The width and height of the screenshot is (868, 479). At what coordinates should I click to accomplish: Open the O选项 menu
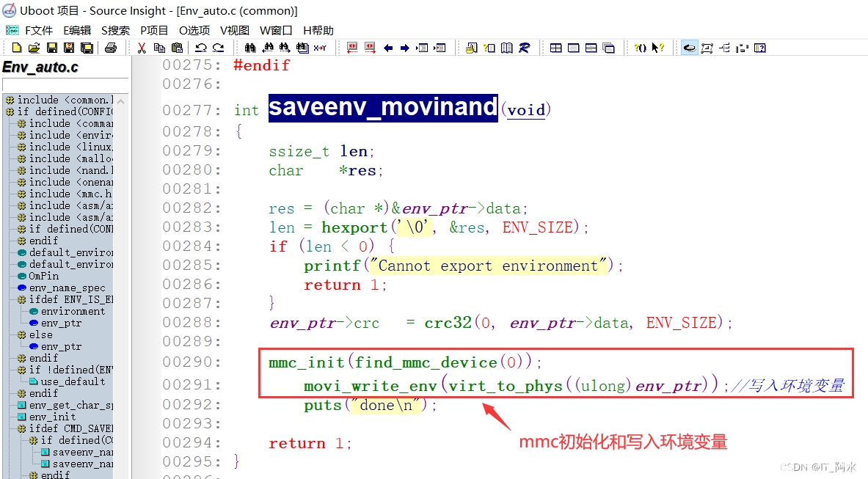point(194,30)
